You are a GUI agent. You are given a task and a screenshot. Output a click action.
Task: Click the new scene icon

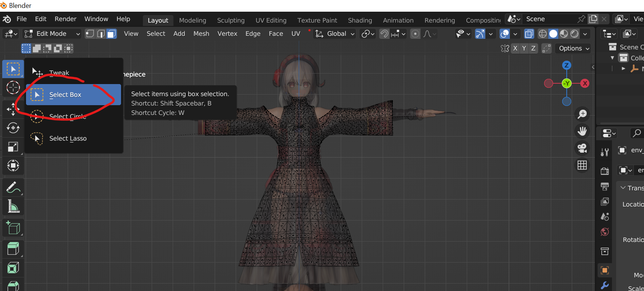(x=593, y=19)
